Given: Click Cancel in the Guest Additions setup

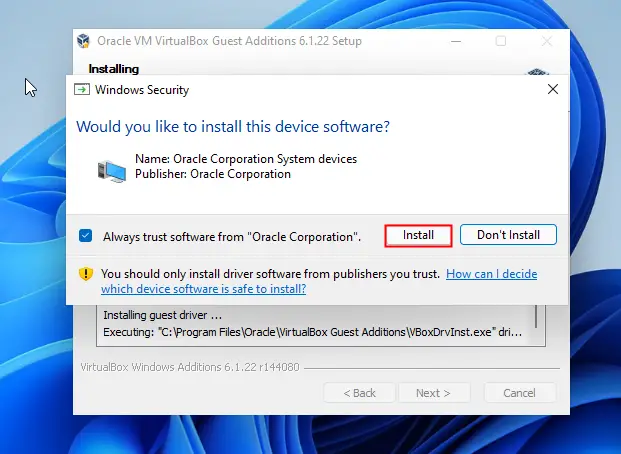Looking at the screenshot, I should 520,393.
